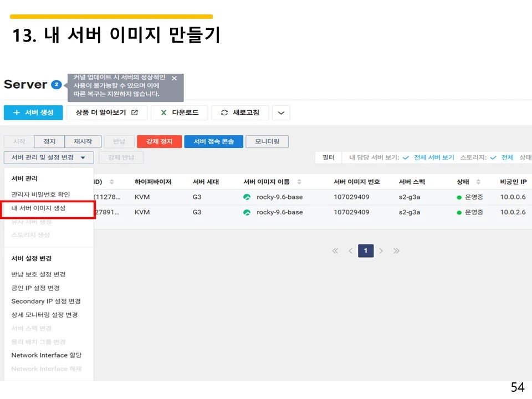Click the 전체 서버 보기 link
Image resolution: width=532 pixels, height=399 pixels.
(433, 156)
